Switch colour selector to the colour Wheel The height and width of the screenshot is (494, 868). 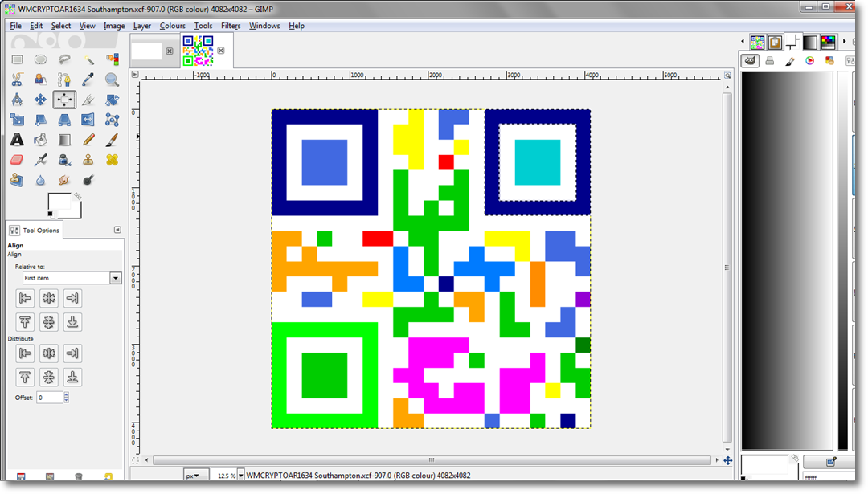pyautogui.click(x=810, y=61)
